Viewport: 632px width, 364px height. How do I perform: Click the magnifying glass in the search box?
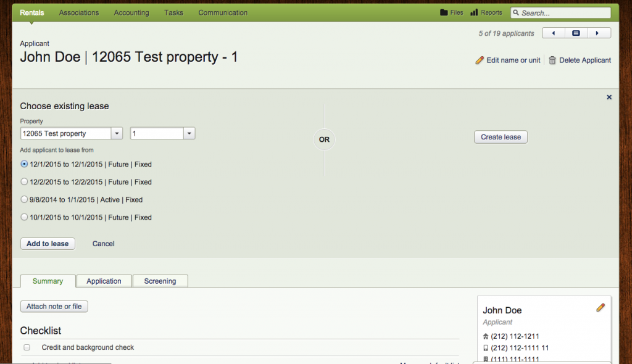point(517,12)
